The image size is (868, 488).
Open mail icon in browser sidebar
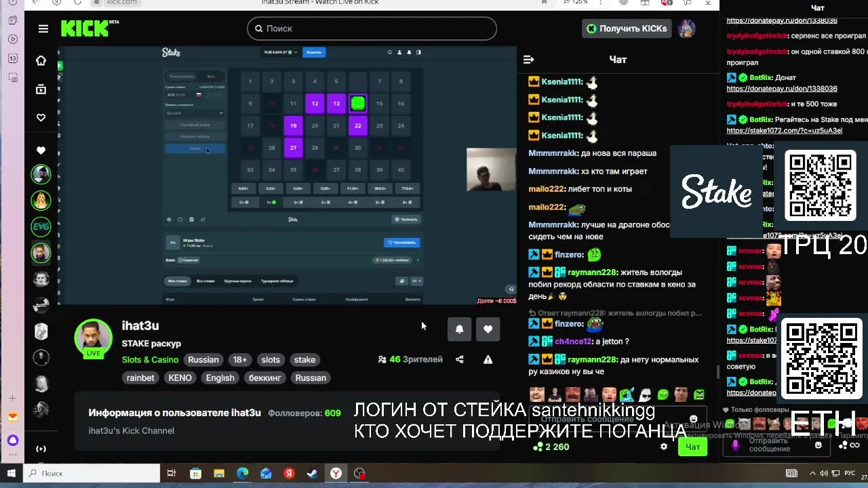tap(12, 418)
